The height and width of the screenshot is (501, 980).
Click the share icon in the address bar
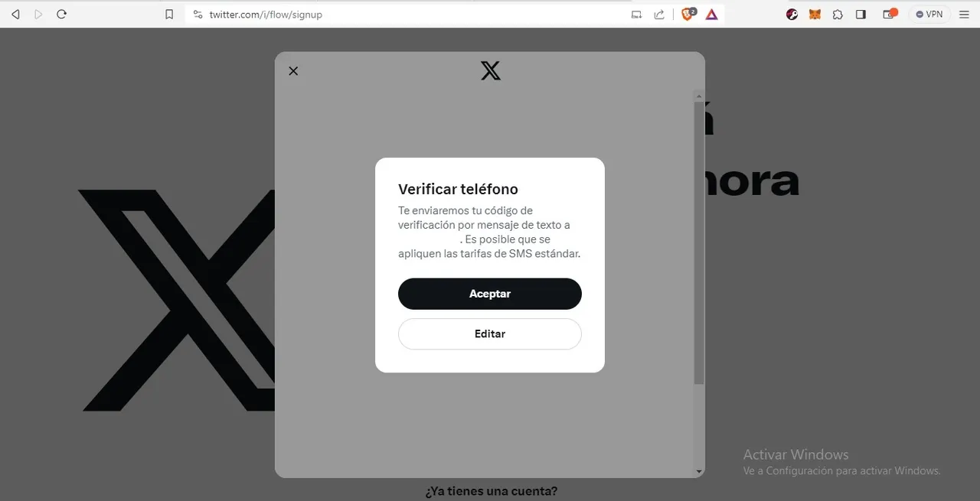[x=659, y=15]
